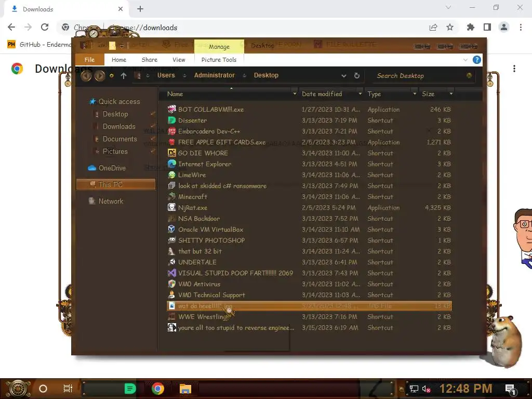Click the Administrator breadcrumb

pos(214,75)
